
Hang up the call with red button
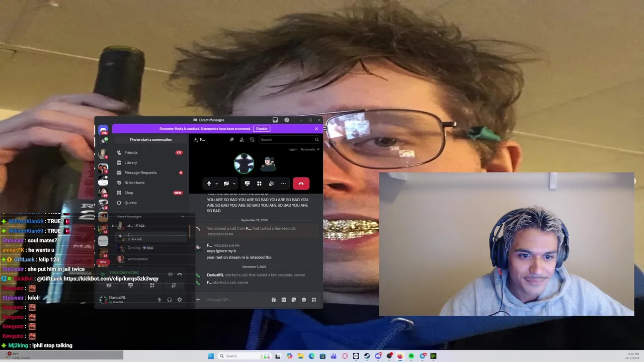pyautogui.click(x=301, y=184)
